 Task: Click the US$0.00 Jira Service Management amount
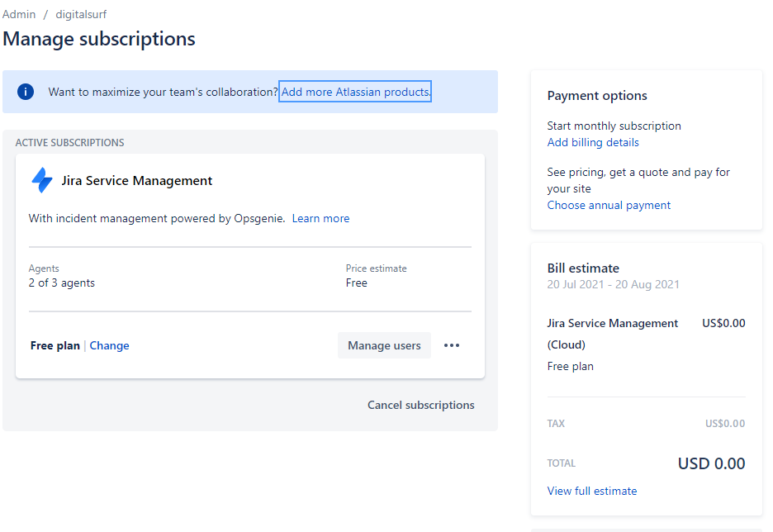pos(723,324)
